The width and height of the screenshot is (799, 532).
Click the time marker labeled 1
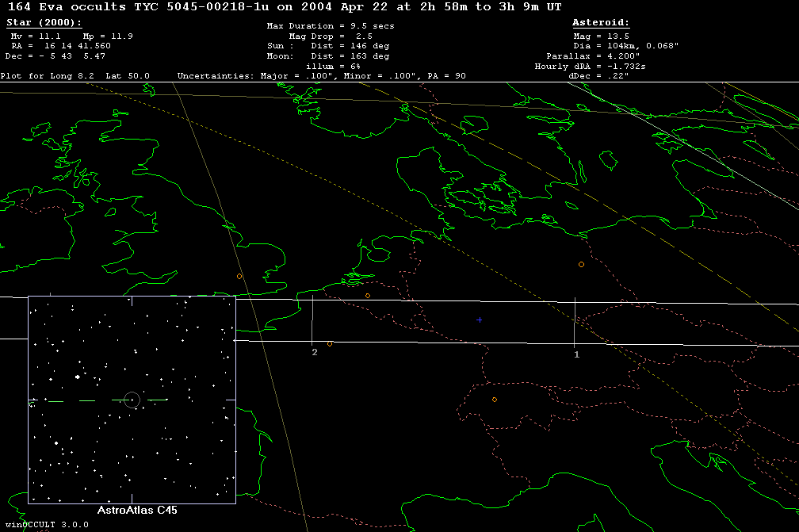tap(576, 354)
